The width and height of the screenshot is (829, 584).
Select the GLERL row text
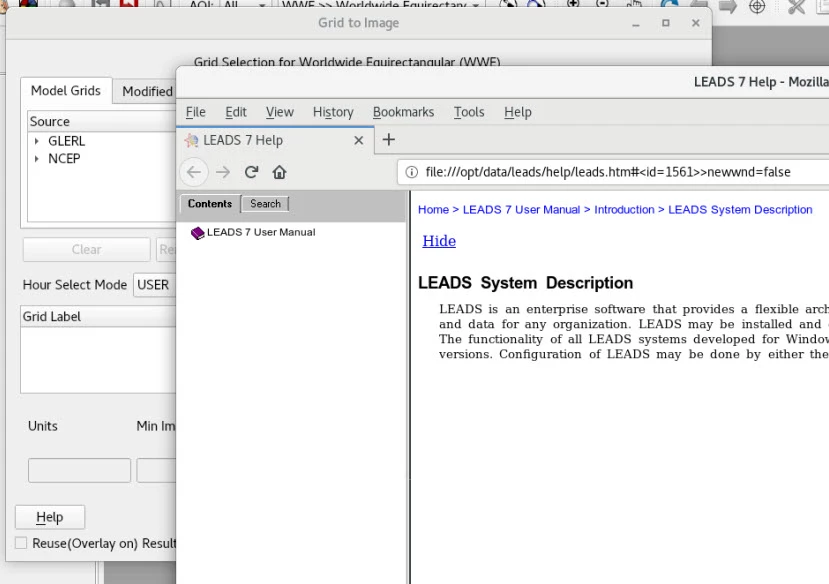67,141
